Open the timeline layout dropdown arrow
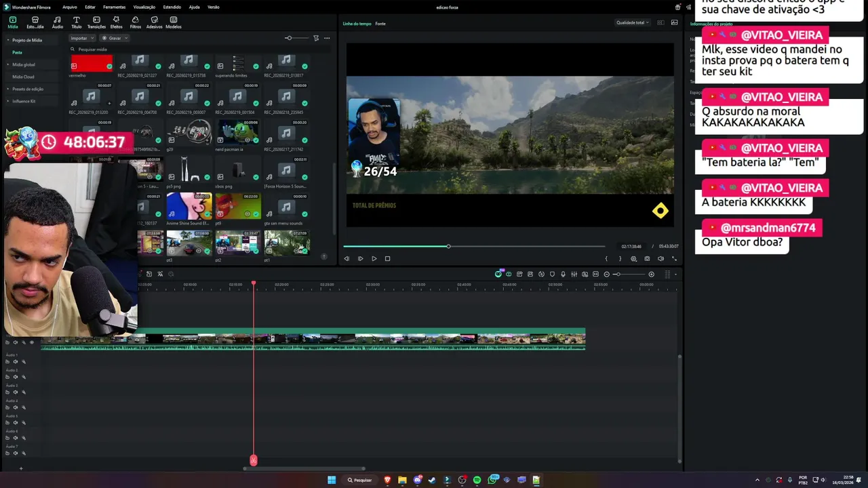 675,274
